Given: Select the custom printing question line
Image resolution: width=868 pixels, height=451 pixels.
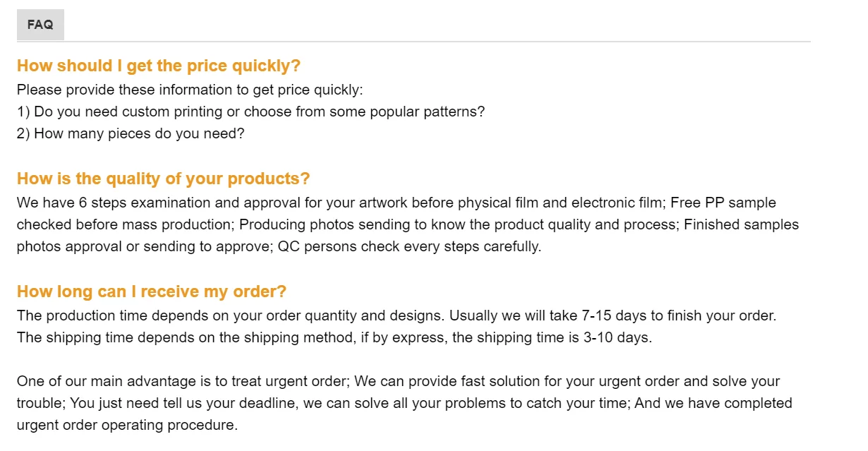Looking at the screenshot, I should [x=251, y=112].
